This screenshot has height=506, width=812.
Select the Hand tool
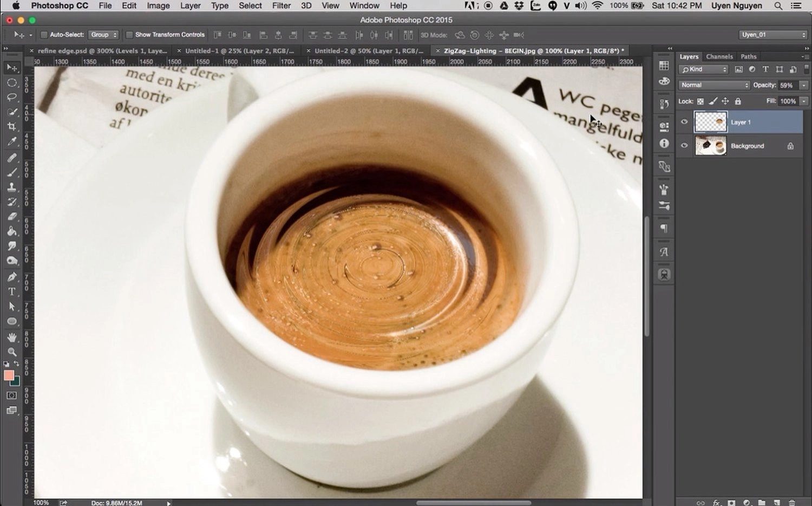click(11, 337)
